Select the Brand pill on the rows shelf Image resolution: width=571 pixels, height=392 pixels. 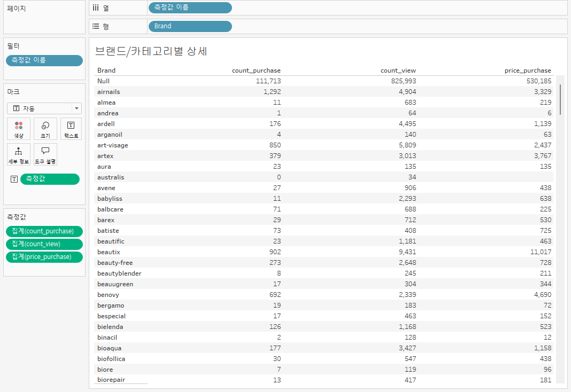190,26
